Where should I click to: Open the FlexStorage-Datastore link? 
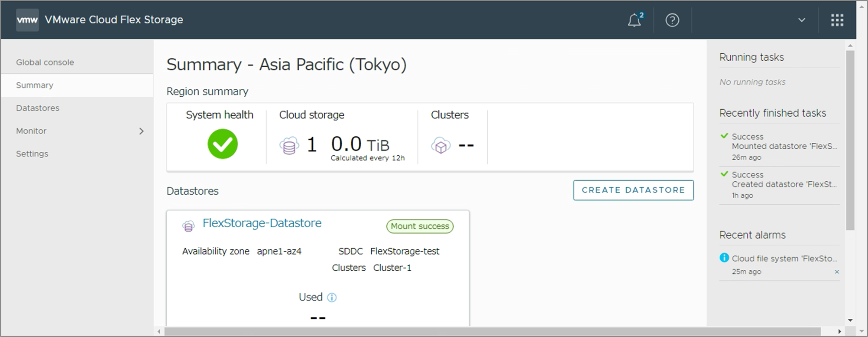262,223
